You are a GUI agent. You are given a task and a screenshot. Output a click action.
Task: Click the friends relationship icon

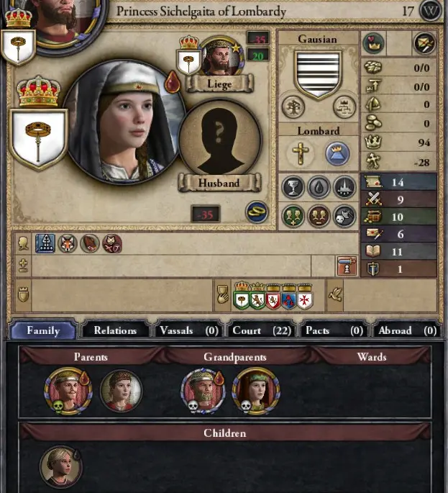293,217
